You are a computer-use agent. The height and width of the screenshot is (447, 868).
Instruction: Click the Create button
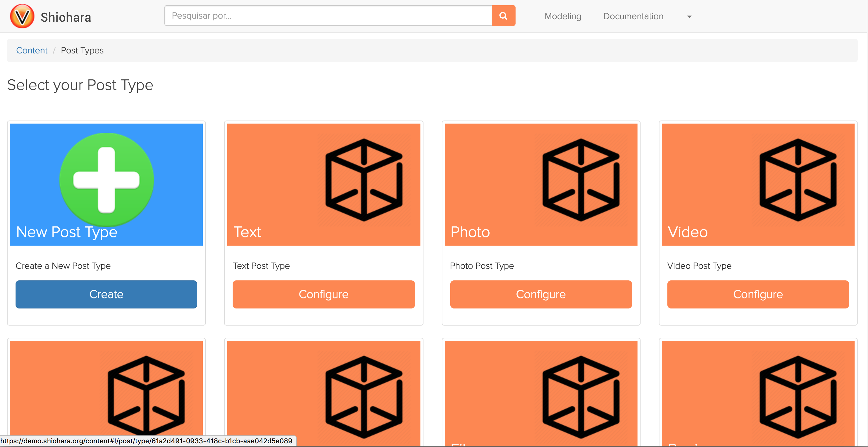coord(106,294)
